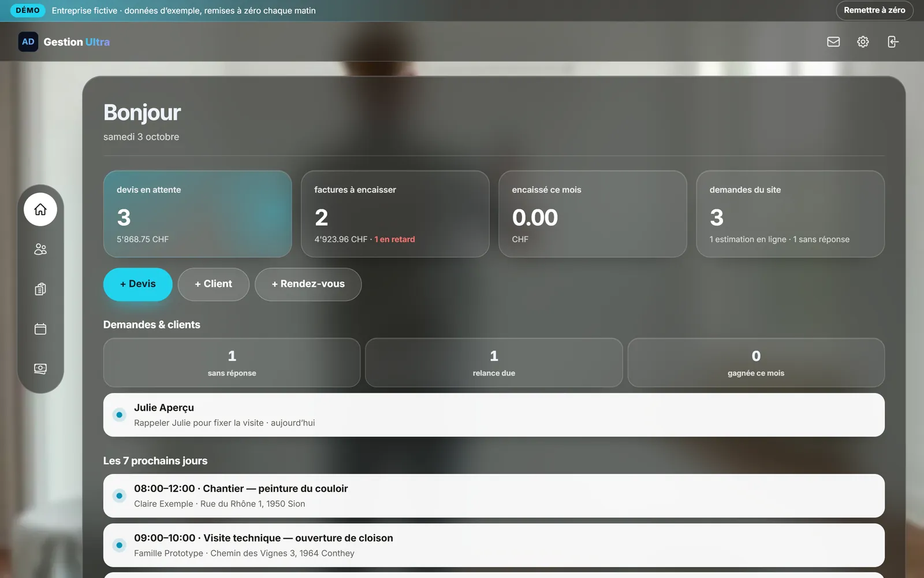Image resolution: width=924 pixels, height=578 pixels.
Task: Open the mail envelope icon in header
Action: tap(833, 42)
